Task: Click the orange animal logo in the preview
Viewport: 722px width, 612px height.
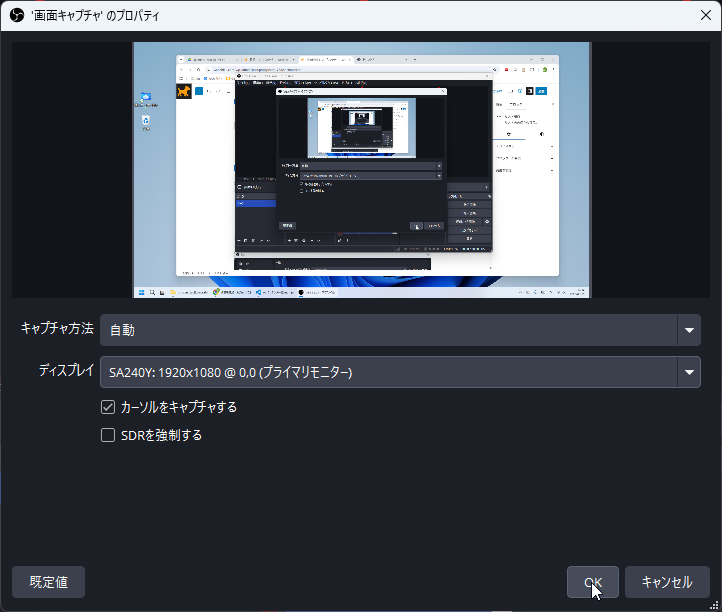Action: point(184,92)
